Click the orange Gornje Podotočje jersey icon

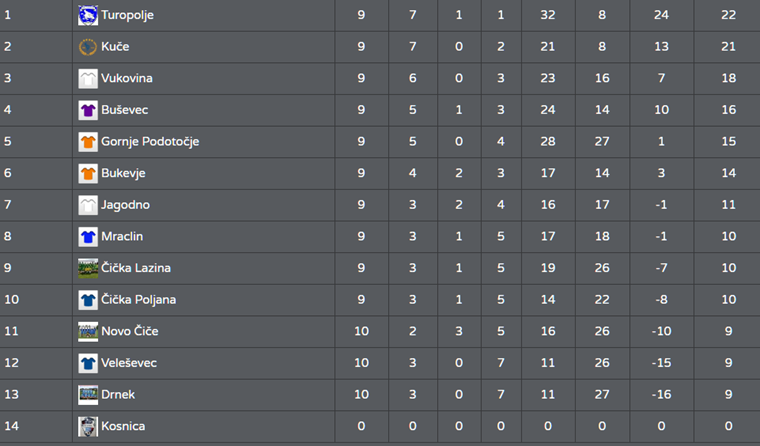(x=88, y=142)
